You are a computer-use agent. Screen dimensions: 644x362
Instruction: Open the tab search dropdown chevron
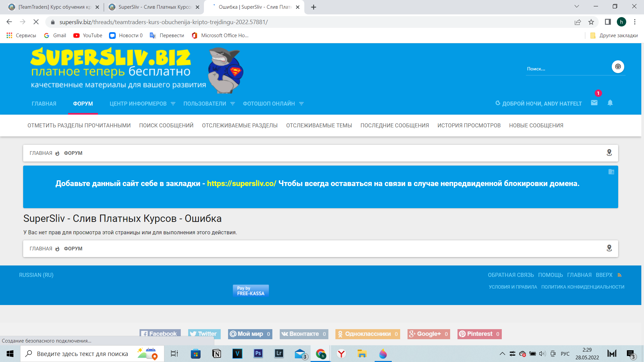[x=577, y=6]
